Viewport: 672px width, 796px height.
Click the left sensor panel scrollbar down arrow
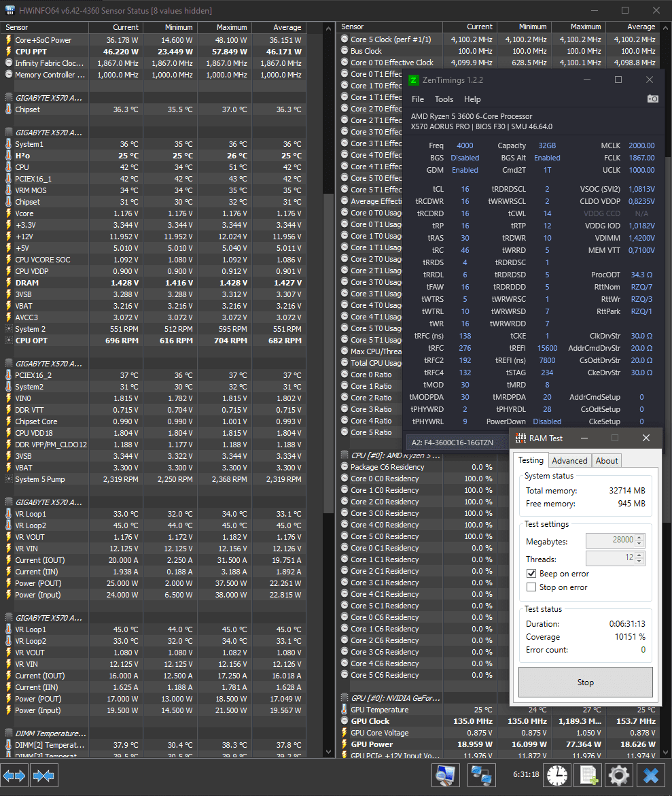coord(328,752)
